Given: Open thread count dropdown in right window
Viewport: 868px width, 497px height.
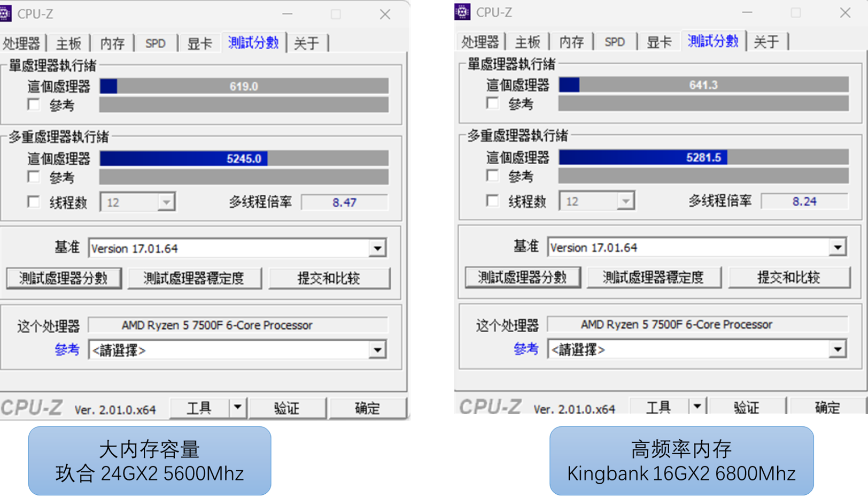Looking at the screenshot, I should pos(625,201).
